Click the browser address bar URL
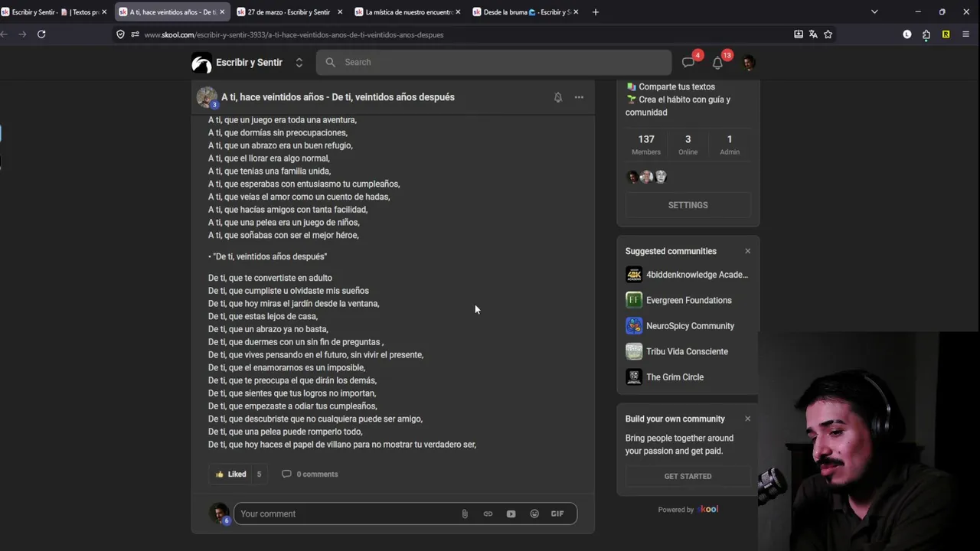 (294, 34)
